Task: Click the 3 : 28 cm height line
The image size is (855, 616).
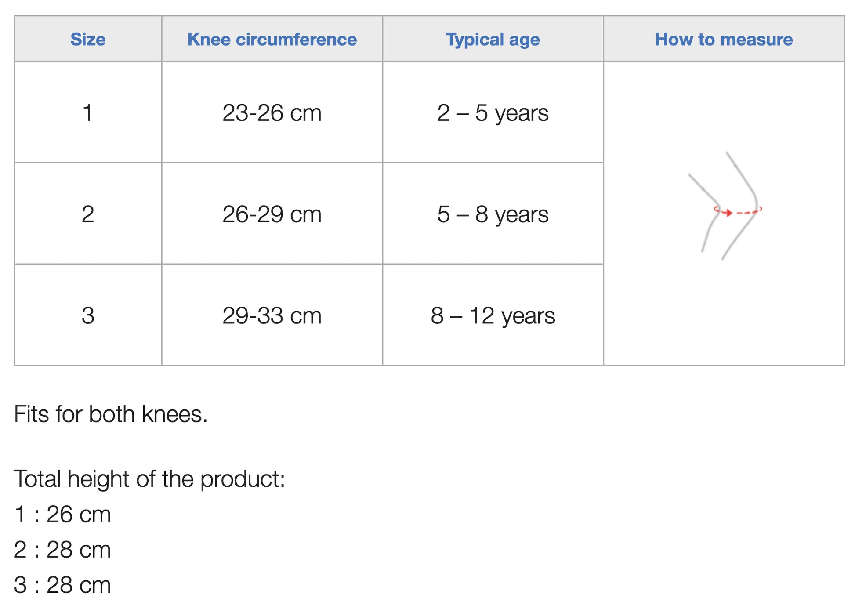Action: click(x=62, y=585)
